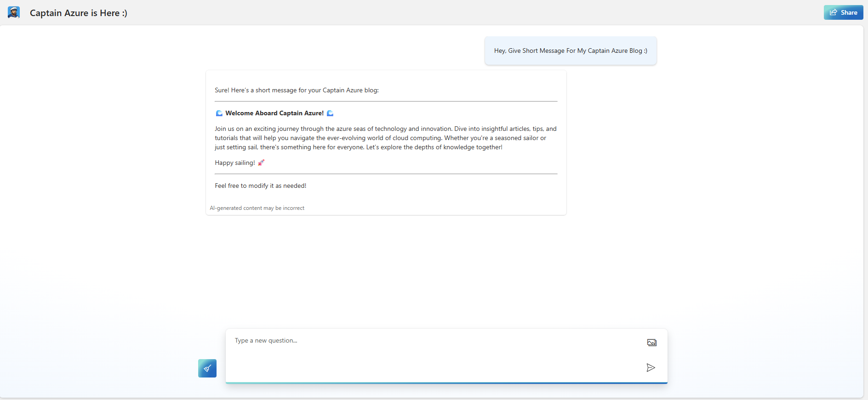
Task: Send the question with the arrow icon
Action: (651, 367)
